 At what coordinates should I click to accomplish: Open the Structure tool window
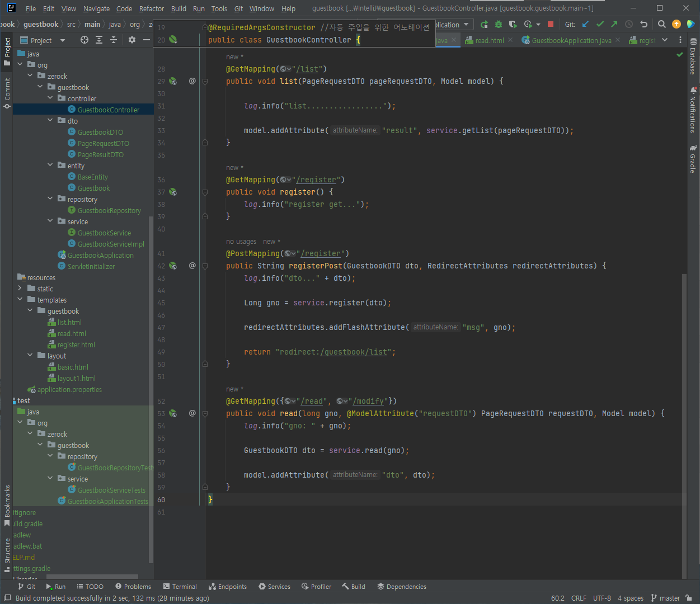(x=7, y=555)
